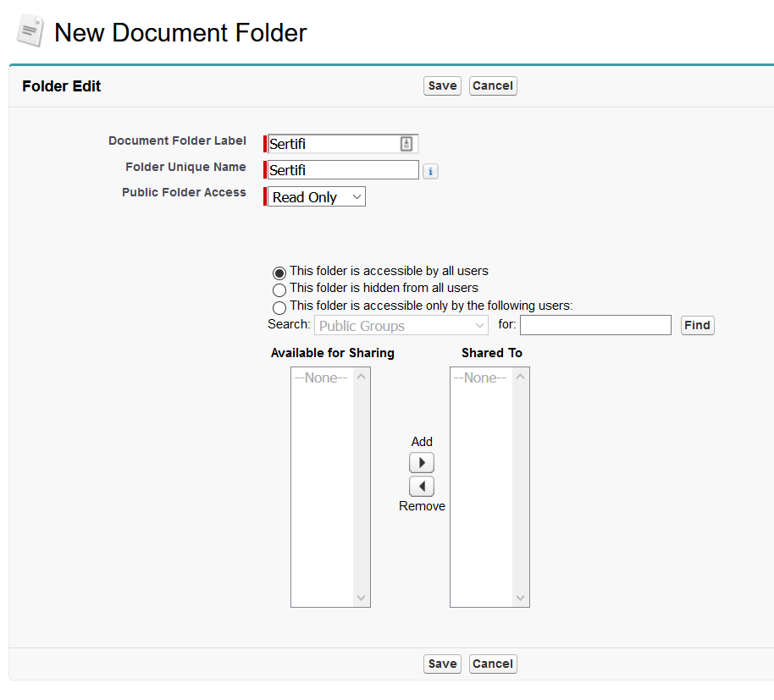Click the 'Public Folder Access' label
Viewport: 774px width, 700px height.
coord(184,192)
